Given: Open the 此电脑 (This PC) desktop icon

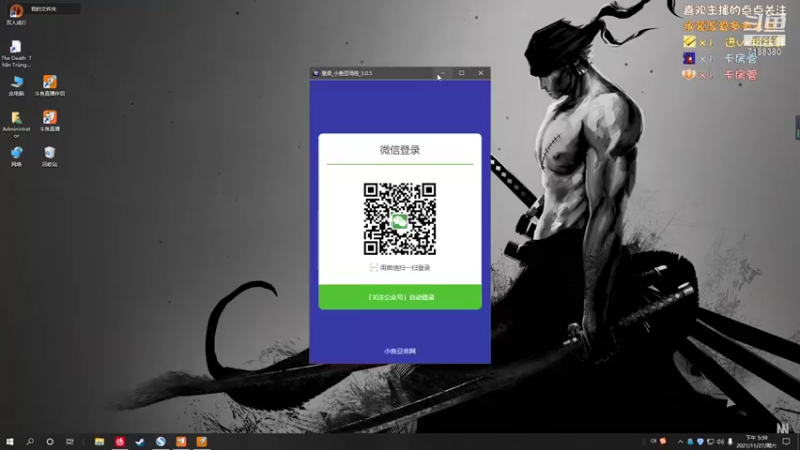Looking at the screenshot, I should pos(16,86).
